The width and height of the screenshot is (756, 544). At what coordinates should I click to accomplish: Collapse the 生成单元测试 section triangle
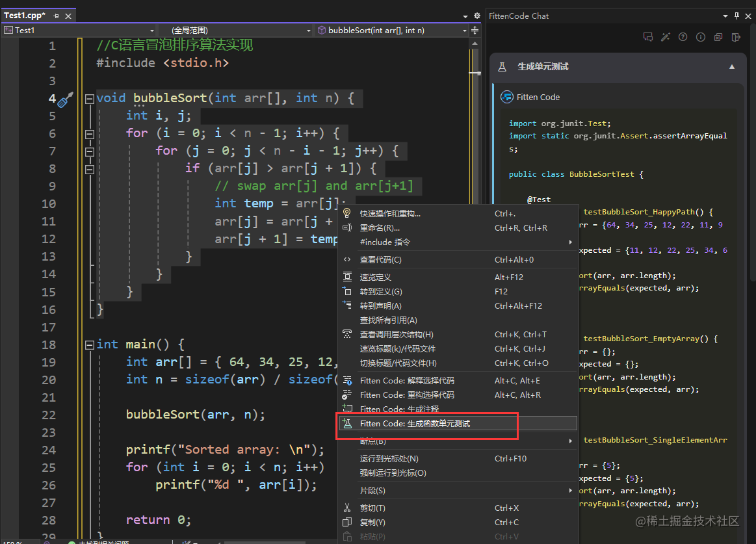coord(732,67)
